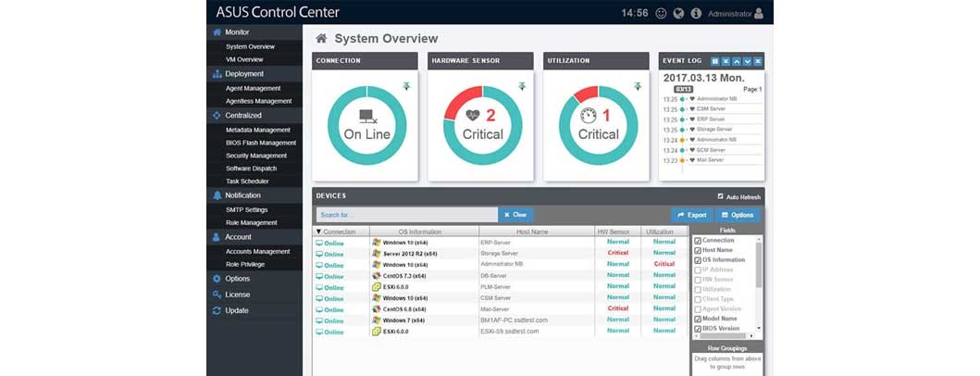Select the Hardware Sensor critical donut chart

click(x=482, y=126)
